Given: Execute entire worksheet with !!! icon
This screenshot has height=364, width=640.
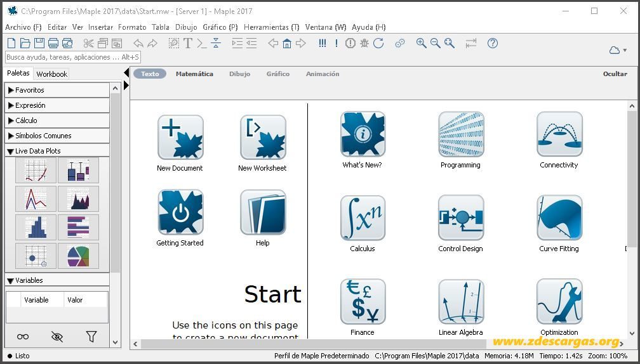Looking at the screenshot, I should [323, 43].
